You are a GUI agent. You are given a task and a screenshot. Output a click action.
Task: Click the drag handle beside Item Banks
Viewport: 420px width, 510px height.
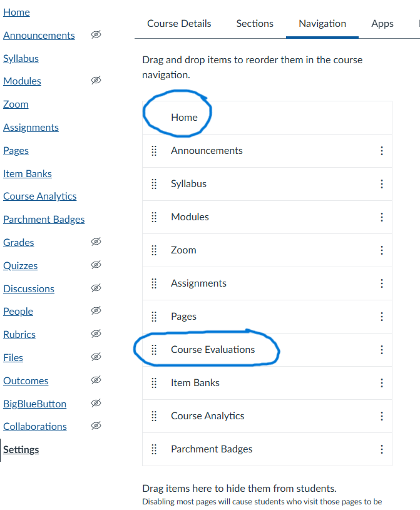154,383
